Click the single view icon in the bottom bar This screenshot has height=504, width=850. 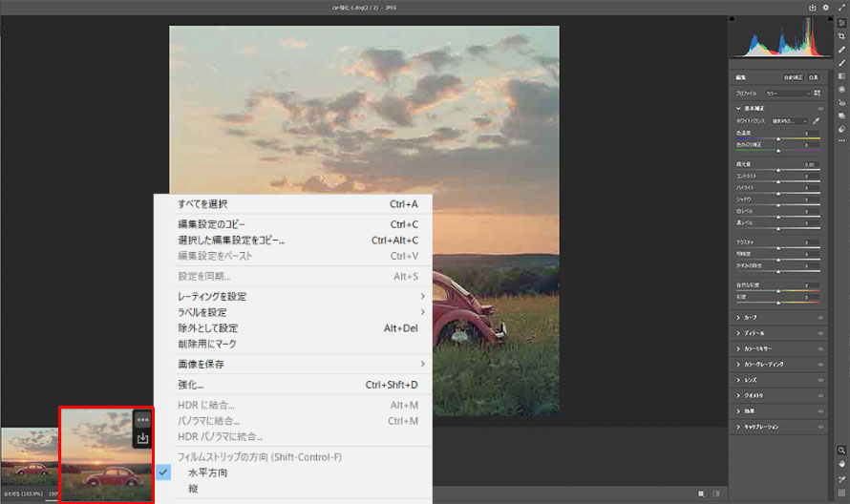click(701, 493)
